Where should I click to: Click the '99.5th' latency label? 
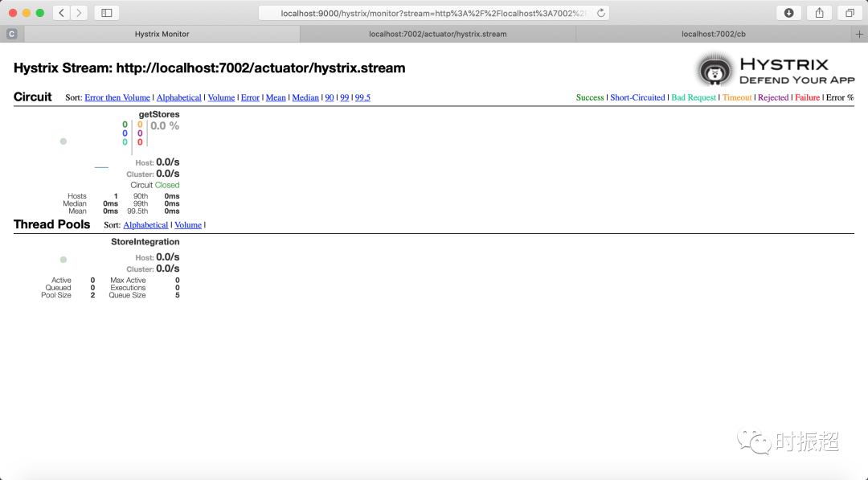point(138,211)
